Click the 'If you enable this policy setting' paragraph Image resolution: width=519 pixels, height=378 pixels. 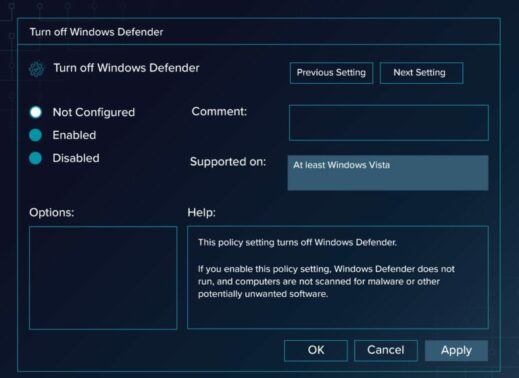(x=326, y=281)
